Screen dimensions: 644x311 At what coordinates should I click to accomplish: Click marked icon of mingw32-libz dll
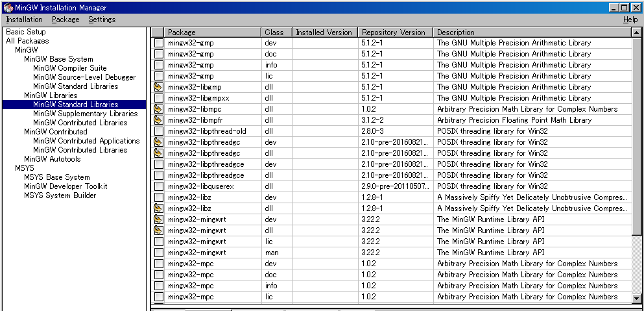tap(158, 208)
